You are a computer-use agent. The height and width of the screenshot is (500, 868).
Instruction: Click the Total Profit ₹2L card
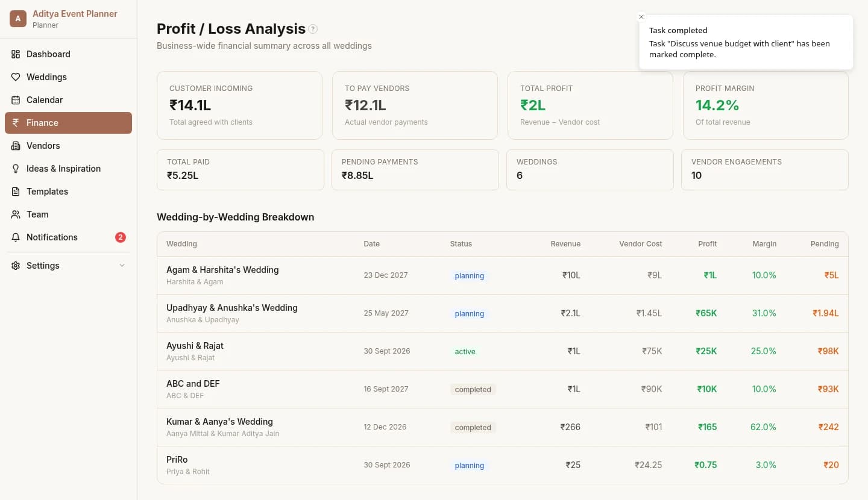point(590,105)
